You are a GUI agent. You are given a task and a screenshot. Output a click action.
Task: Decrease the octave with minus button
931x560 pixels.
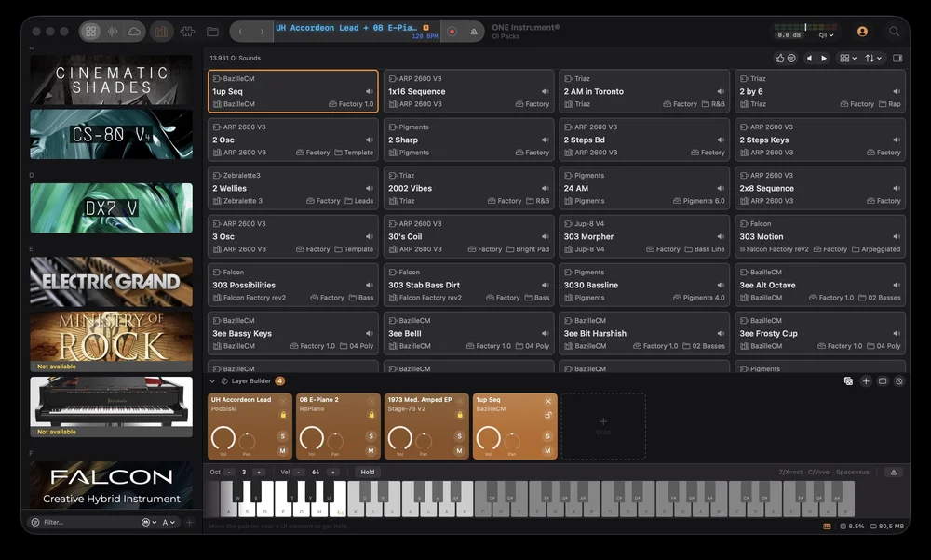[229, 473]
